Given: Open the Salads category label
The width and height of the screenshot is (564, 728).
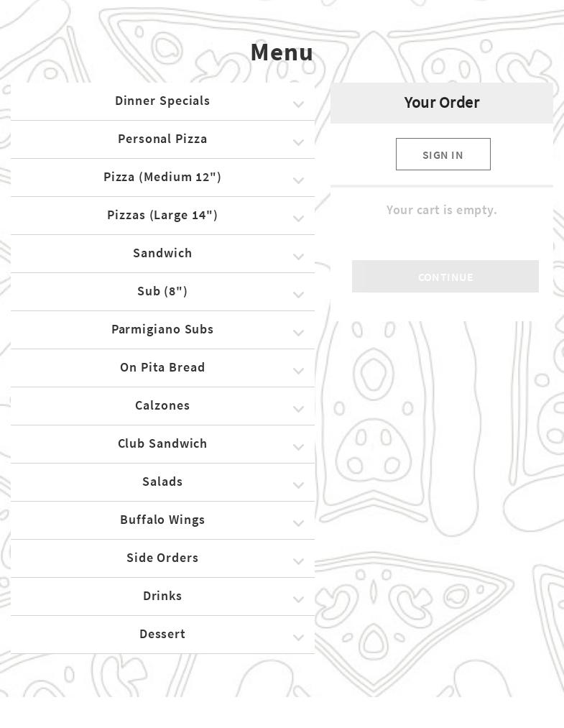Looking at the screenshot, I should (162, 482).
